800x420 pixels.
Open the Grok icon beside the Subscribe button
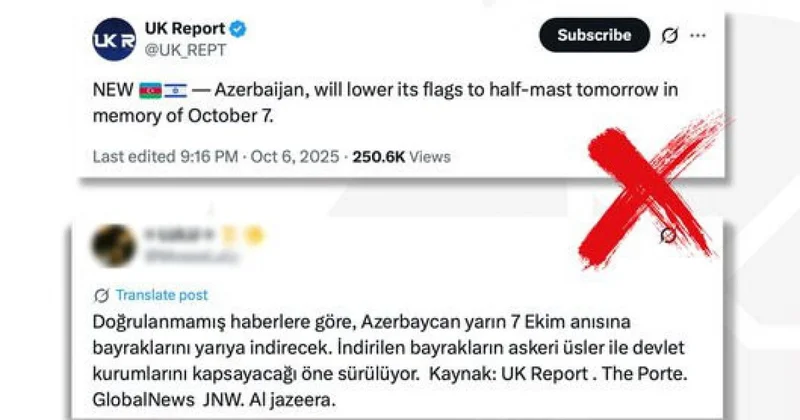[670, 35]
